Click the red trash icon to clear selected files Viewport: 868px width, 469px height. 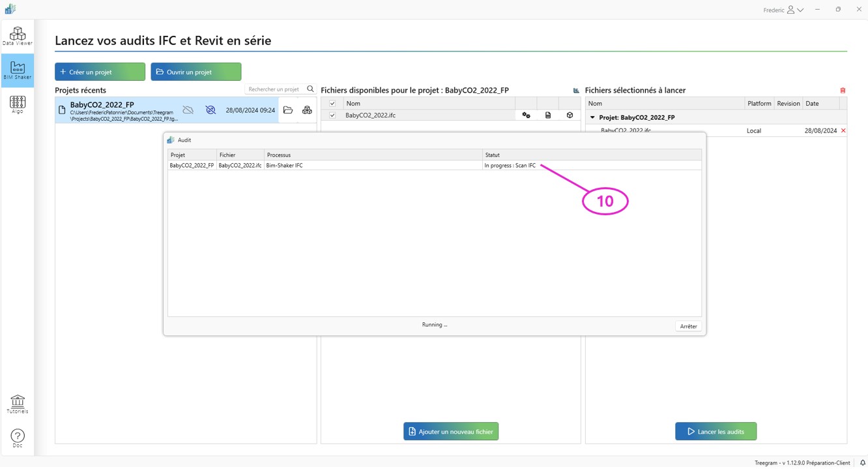(x=843, y=91)
